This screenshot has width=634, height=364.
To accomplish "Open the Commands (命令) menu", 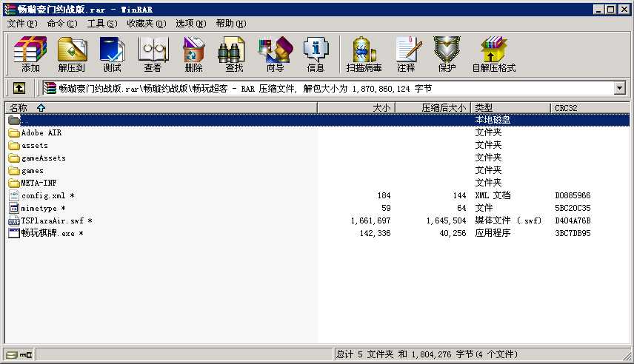I will pos(62,24).
